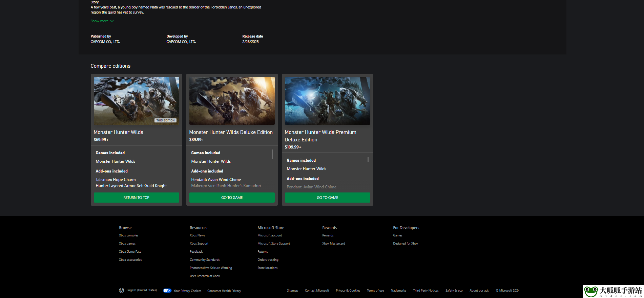Viewport: 644px width, 298px height.
Task: Click Talisman: Hope Charm add-on text
Action: pyautogui.click(x=116, y=180)
